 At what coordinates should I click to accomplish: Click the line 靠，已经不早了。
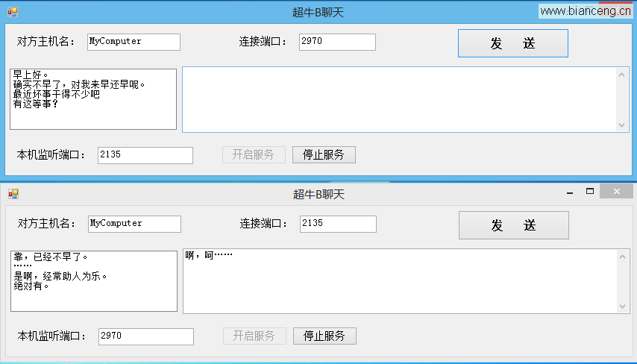tap(51, 257)
